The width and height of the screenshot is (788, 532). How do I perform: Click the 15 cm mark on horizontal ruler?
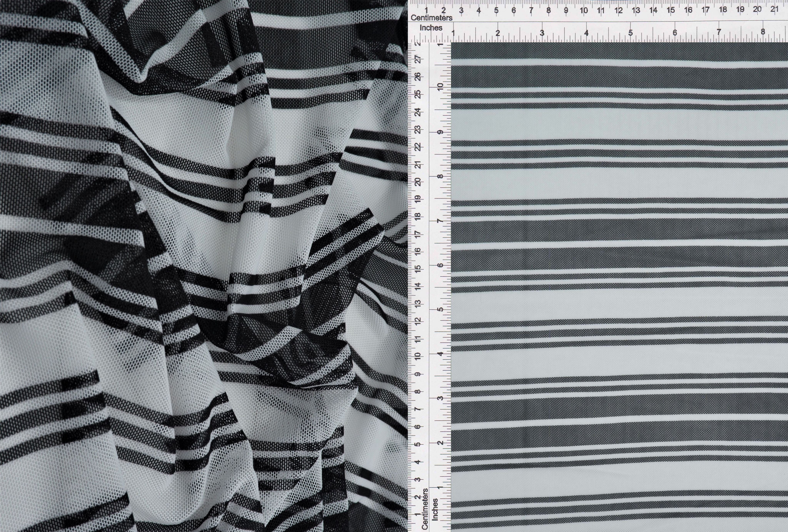coord(671,10)
